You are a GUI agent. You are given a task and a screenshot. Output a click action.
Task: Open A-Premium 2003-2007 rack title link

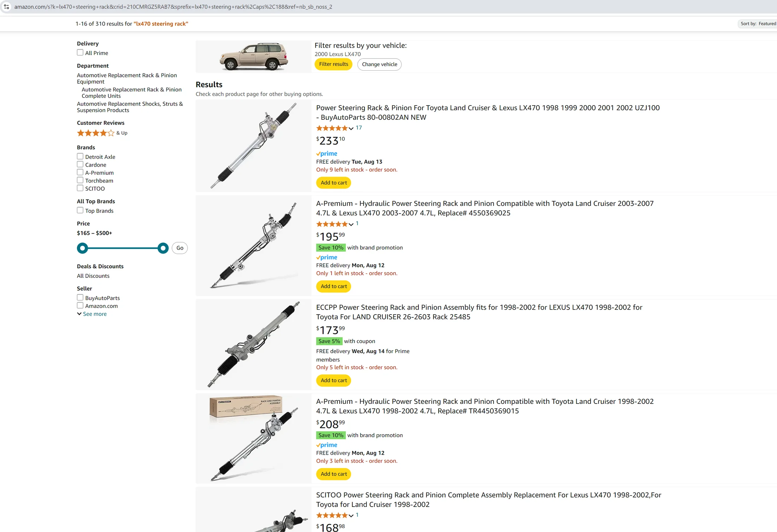485,208
